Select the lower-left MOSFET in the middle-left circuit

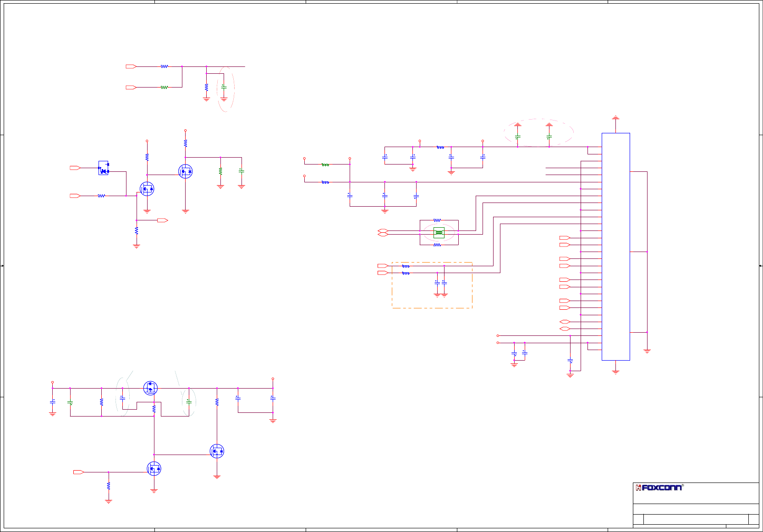click(147, 189)
